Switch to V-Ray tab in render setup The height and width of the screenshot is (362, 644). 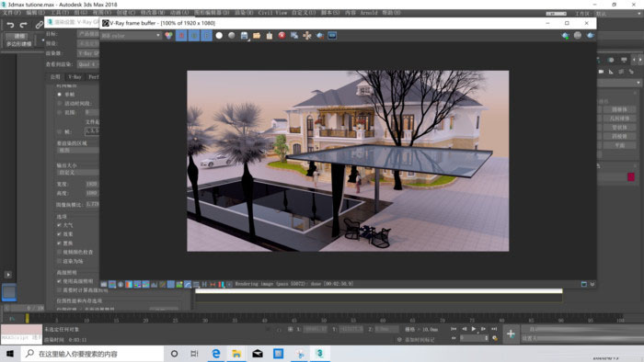coord(75,77)
